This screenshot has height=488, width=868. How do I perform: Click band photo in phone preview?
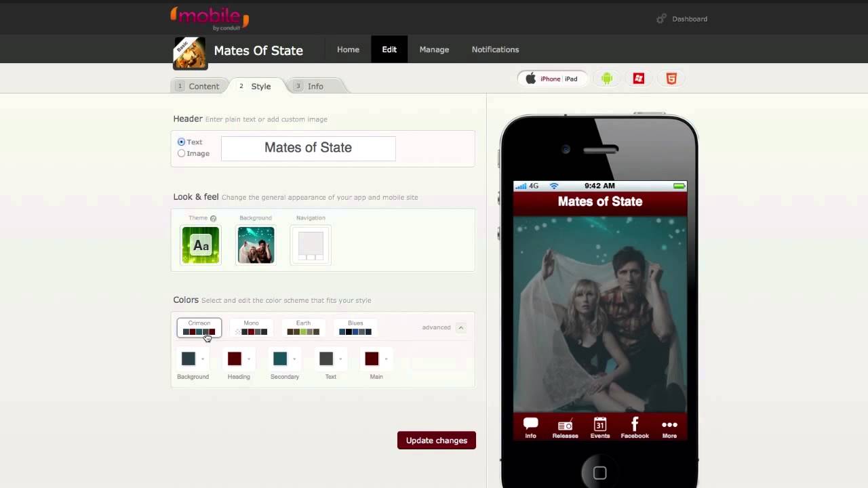[x=600, y=314]
